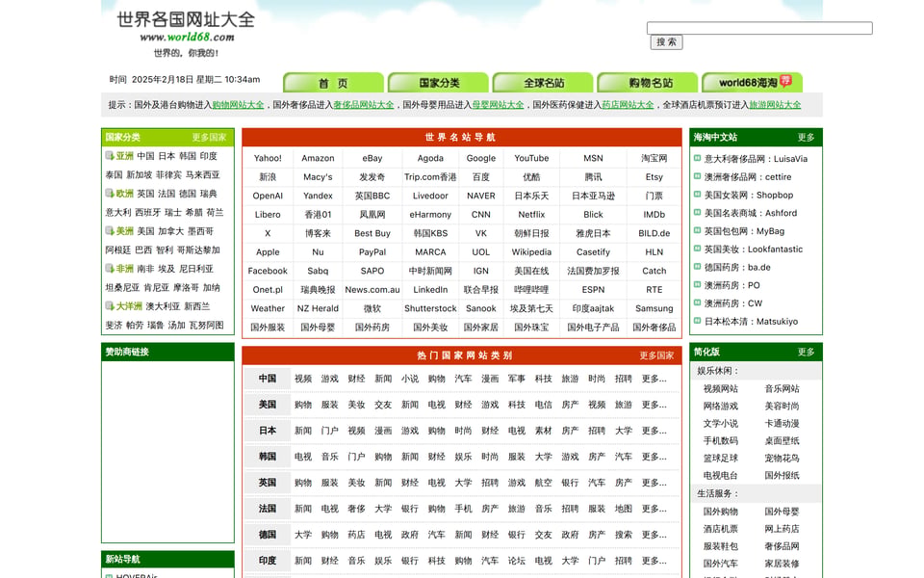The width and height of the screenshot is (924, 578).
Task: Click bullet icon beside HOVERAir in 新站导航
Action: (x=109, y=576)
